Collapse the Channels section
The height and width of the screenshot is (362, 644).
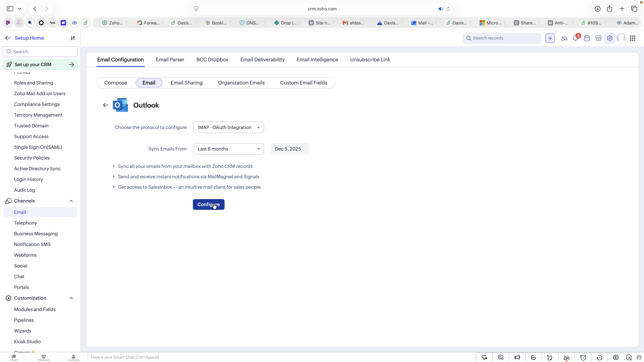click(x=71, y=201)
